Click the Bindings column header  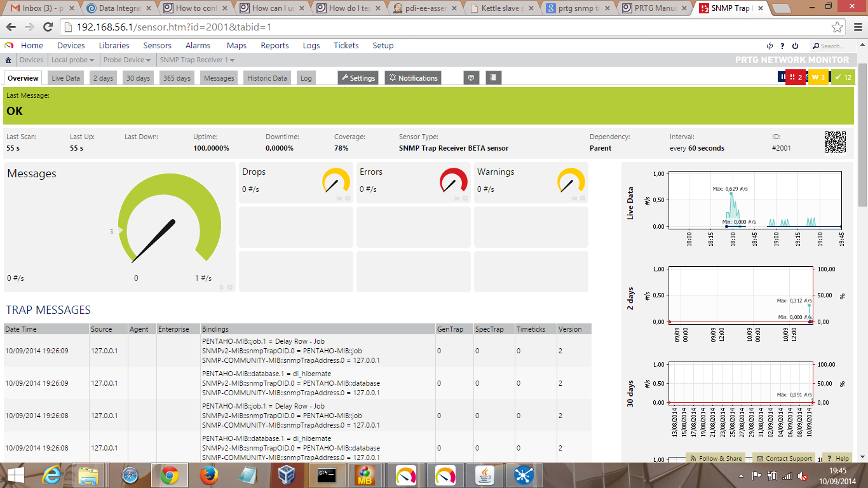(215, 329)
